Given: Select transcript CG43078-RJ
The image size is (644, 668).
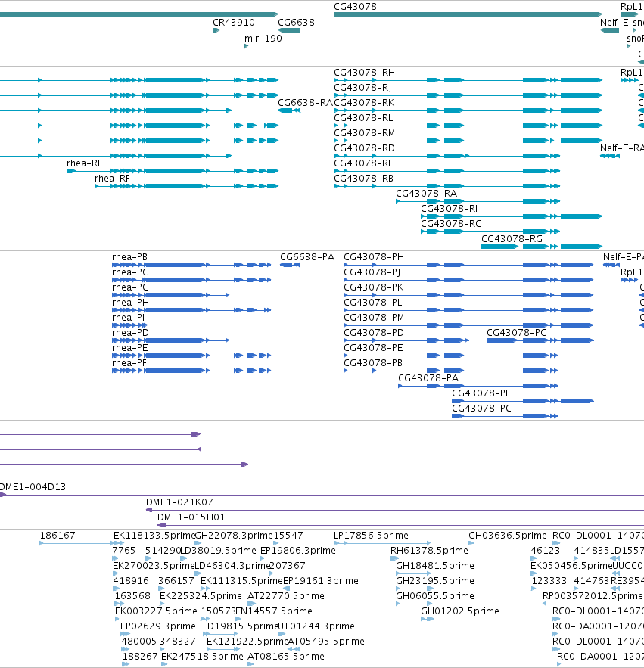Looking at the screenshot, I should [x=362, y=87].
